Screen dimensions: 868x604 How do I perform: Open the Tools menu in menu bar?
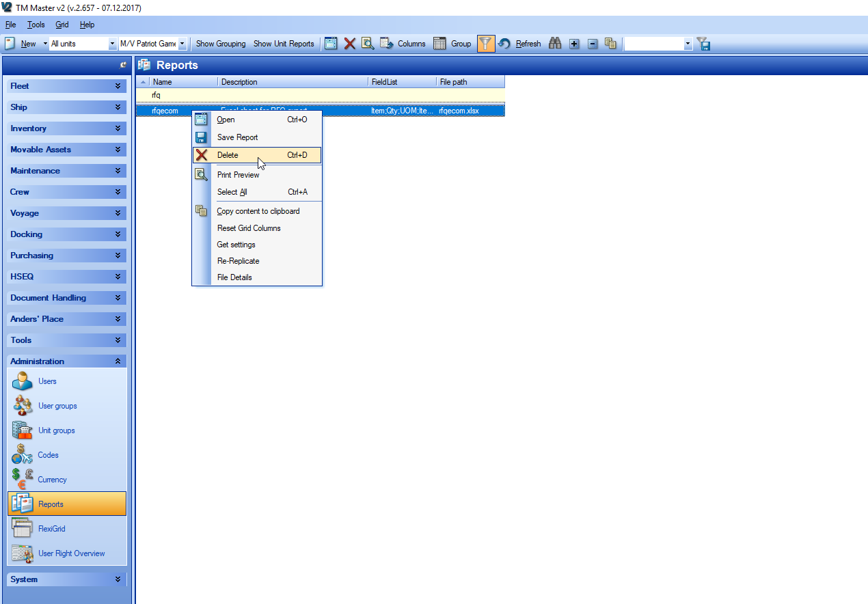pos(36,25)
